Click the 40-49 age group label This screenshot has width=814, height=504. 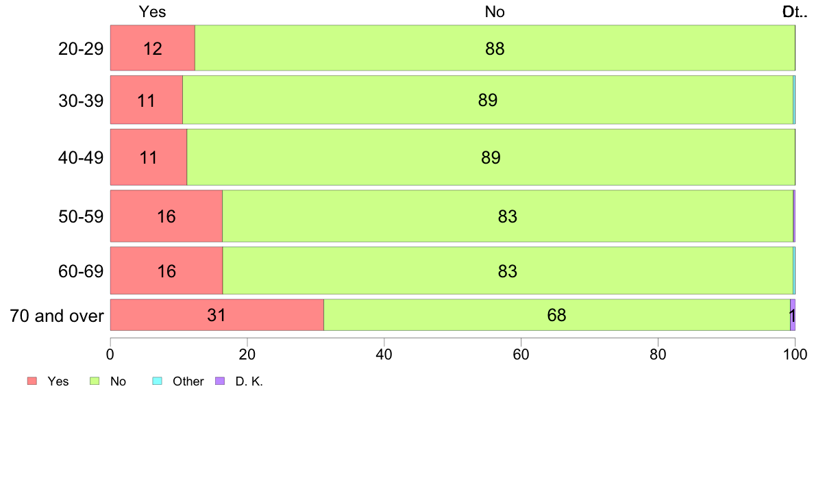pyautogui.click(x=81, y=157)
